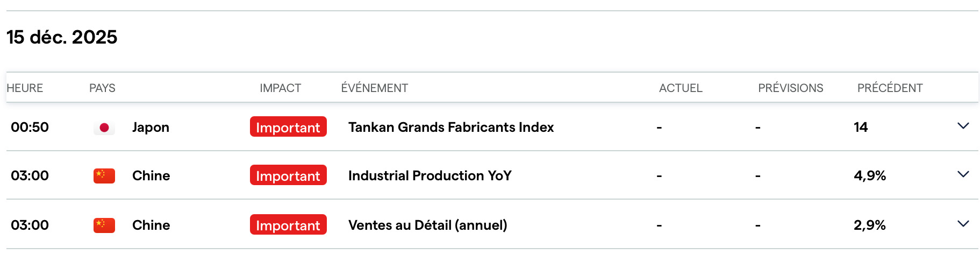The height and width of the screenshot is (254, 980).
Task: Click the Japan flag icon
Action: pos(104,128)
